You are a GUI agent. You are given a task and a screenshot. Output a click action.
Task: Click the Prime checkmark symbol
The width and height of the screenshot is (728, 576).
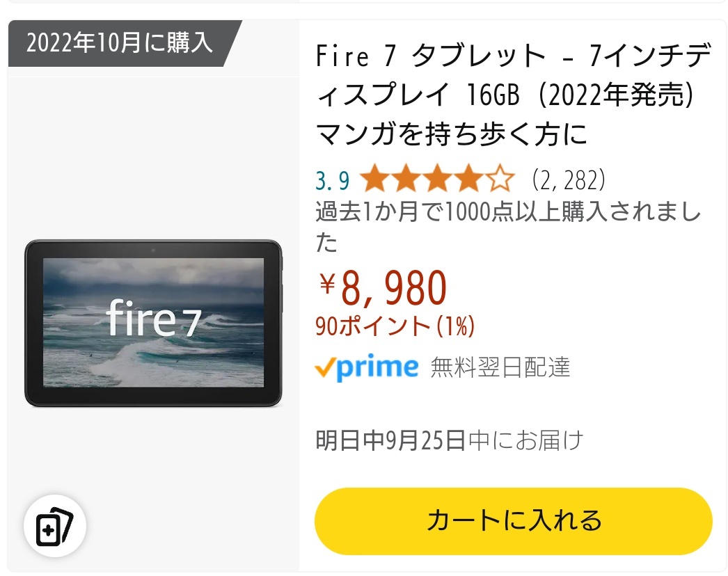(325, 367)
